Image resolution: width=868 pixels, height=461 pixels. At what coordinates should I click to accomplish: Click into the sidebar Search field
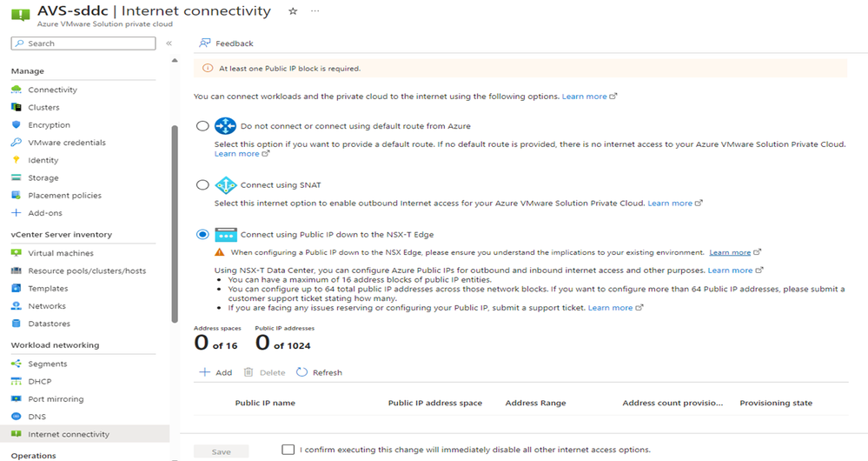pos(83,43)
